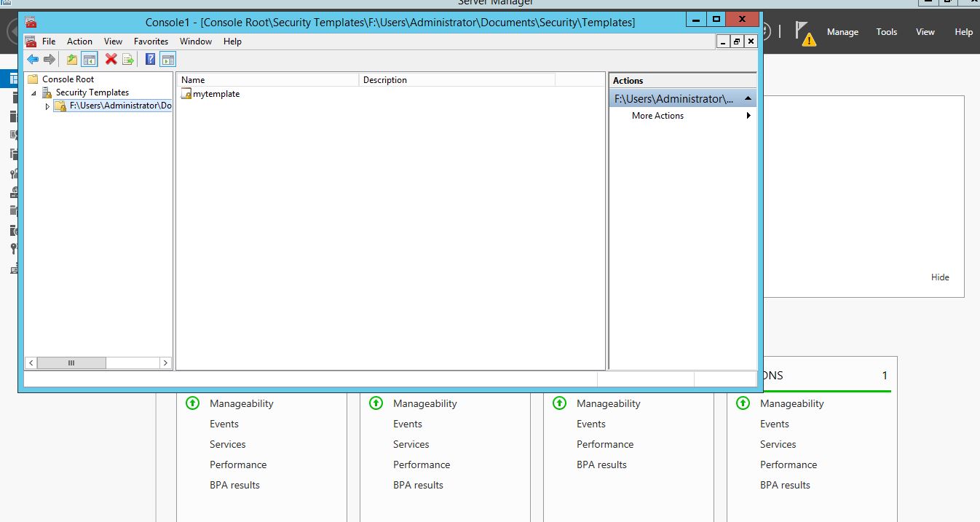Click the tree pane horizontal scrollbar thumb
Screen dimensions: 980x522
(71, 363)
